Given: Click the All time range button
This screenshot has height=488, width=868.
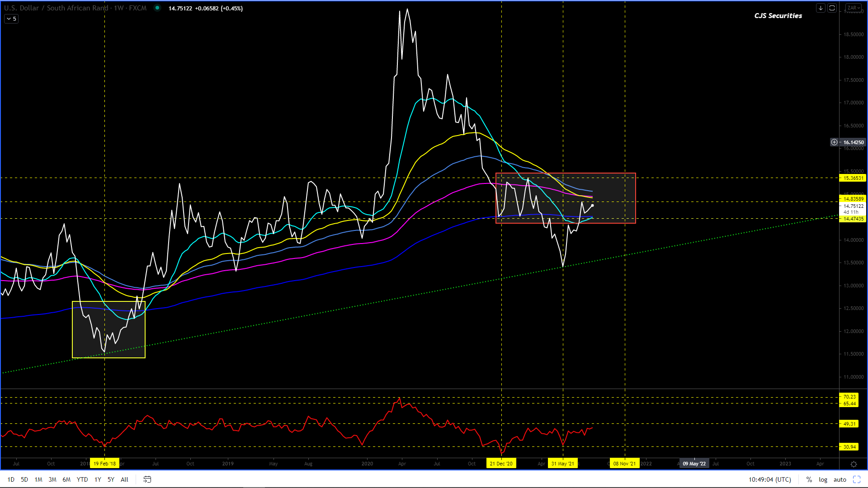Looking at the screenshot, I should coord(124,479).
